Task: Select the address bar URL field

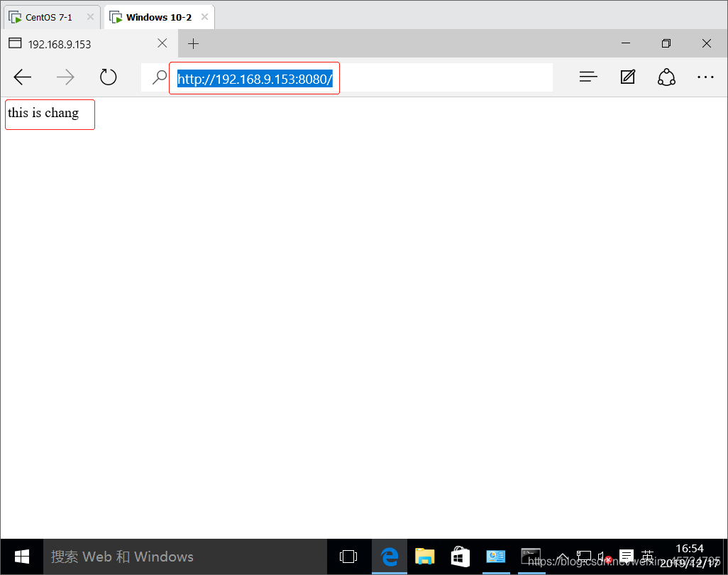Action: click(x=347, y=78)
